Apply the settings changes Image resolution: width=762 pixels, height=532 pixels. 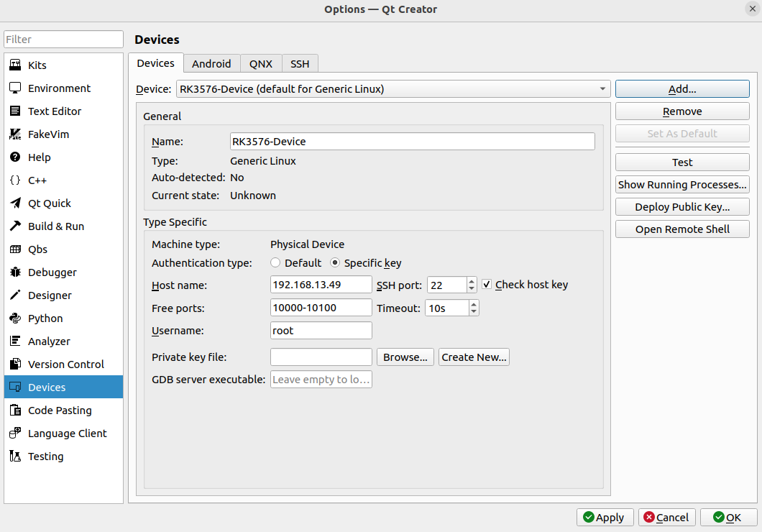coord(605,518)
